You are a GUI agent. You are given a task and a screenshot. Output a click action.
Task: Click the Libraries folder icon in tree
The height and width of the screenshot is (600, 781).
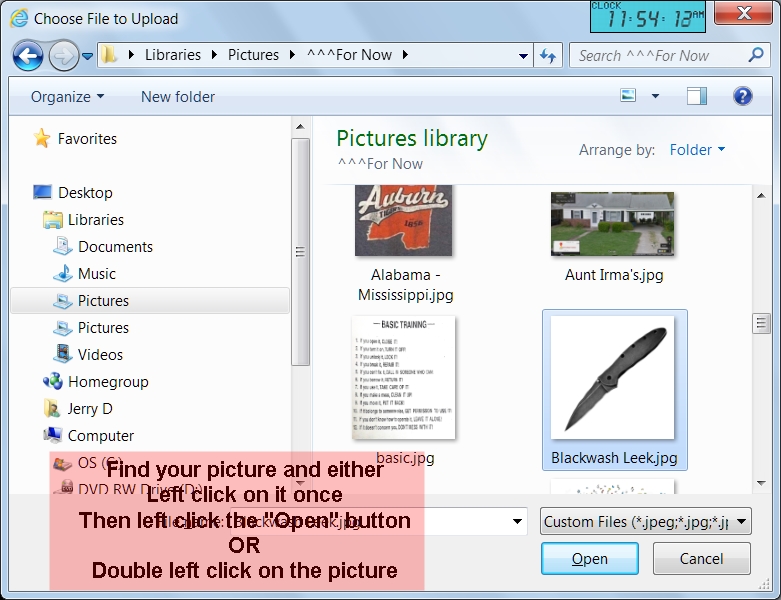[x=53, y=220]
